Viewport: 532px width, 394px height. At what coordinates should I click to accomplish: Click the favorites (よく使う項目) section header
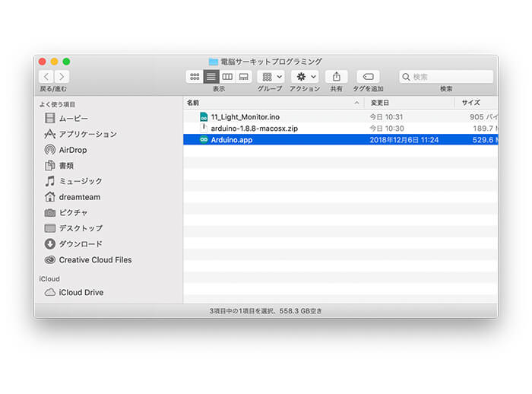[57, 104]
